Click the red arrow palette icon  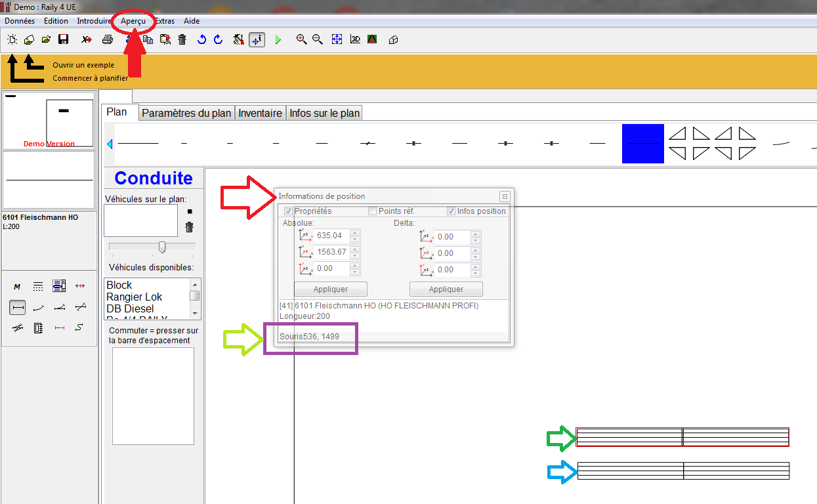(80, 285)
